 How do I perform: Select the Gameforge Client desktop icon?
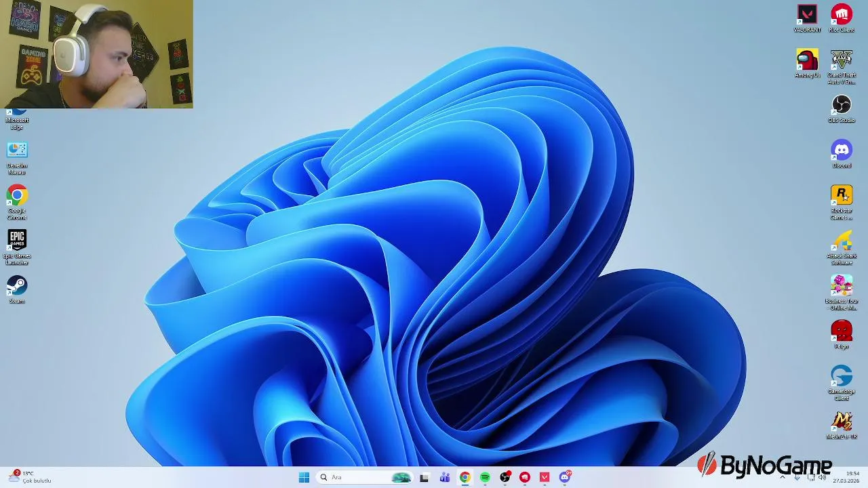[x=842, y=384]
